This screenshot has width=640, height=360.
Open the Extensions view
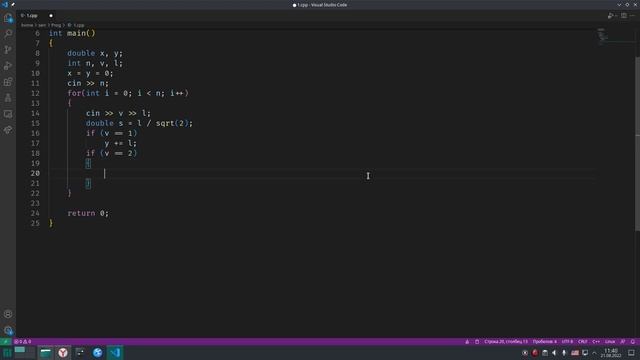coord(8,82)
